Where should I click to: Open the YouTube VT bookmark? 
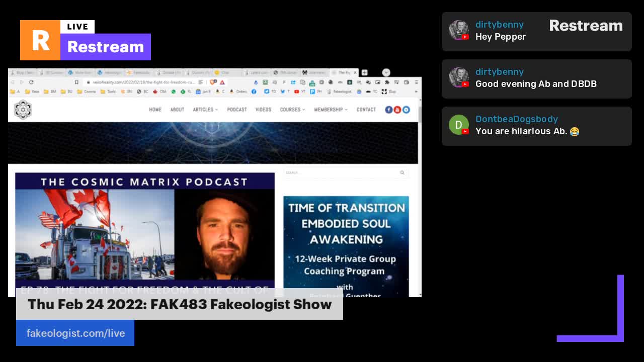pyautogui.click(x=300, y=92)
